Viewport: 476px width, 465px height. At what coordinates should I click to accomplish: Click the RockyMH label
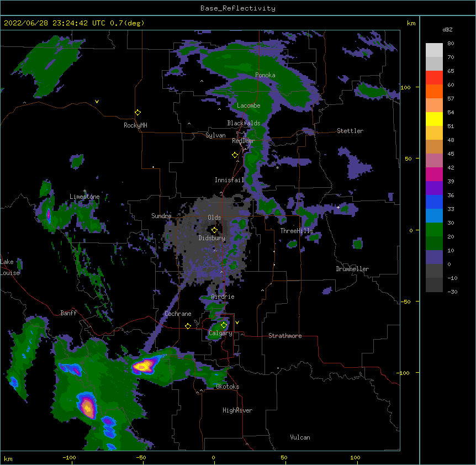[x=135, y=125]
